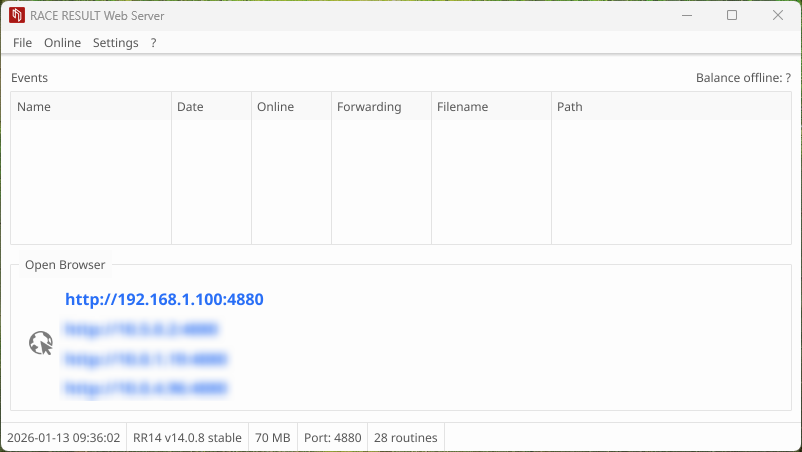Click the 70 MB memory status indicator
Image resolution: width=802 pixels, height=452 pixels.
pyautogui.click(x=273, y=438)
